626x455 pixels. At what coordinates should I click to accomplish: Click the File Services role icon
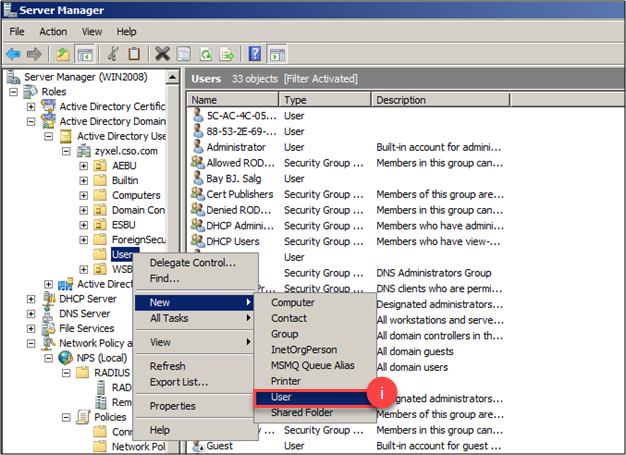(50, 328)
